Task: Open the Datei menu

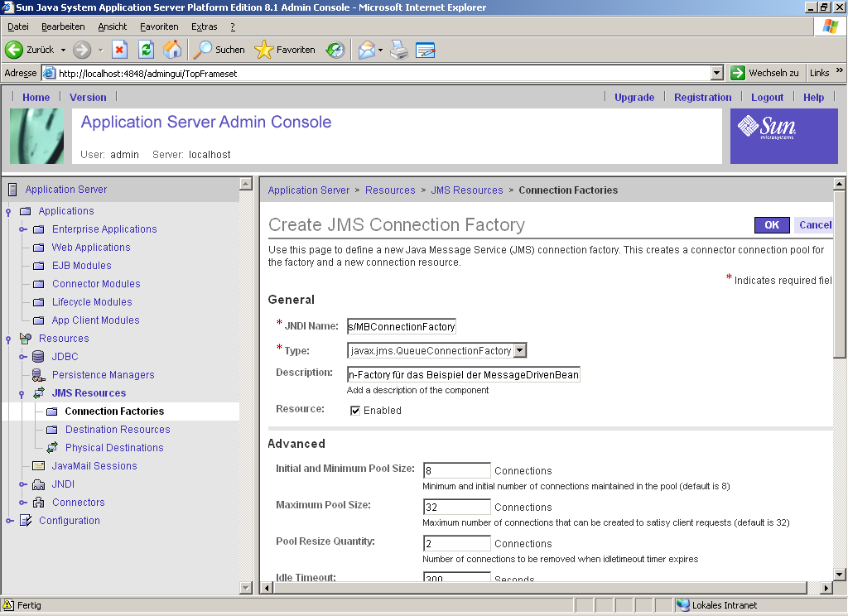Action: click(18, 26)
